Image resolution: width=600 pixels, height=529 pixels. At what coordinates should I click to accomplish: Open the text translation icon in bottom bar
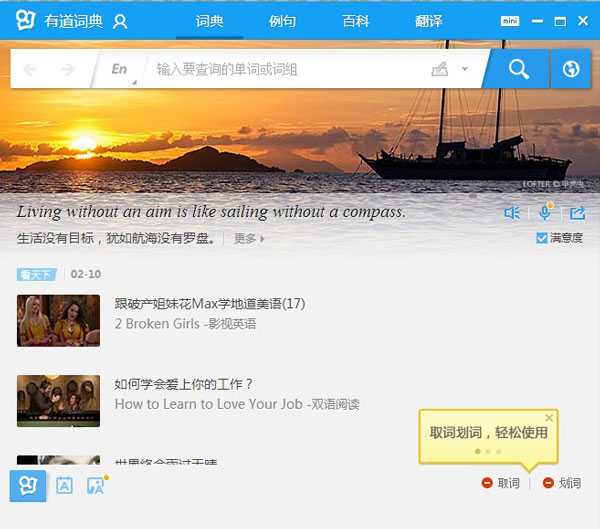click(x=64, y=485)
